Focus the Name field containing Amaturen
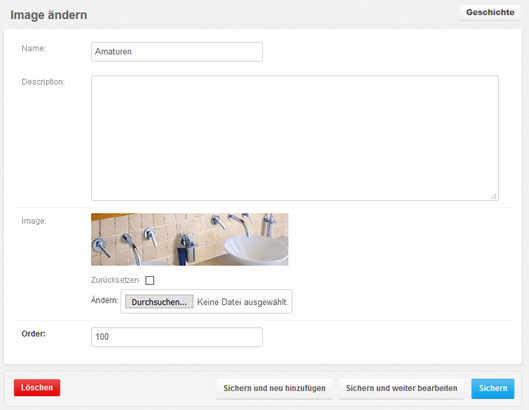Viewport: 529px width, 410px height. coord(177,52)
